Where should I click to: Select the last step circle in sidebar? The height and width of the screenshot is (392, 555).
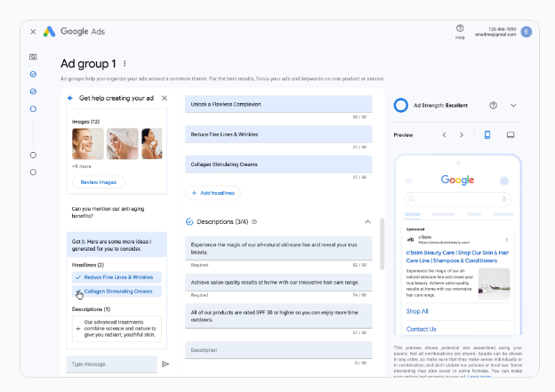tap(33, 172)
